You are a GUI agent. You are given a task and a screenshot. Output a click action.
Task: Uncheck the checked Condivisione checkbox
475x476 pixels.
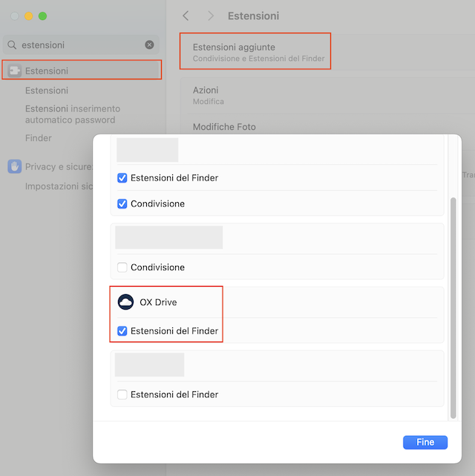[122, 203]
